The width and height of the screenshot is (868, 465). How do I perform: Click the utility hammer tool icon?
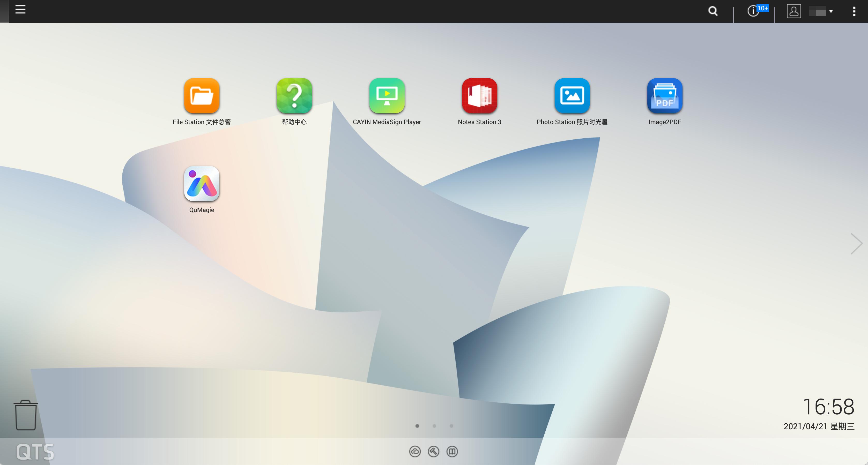[x=433, y=451]
